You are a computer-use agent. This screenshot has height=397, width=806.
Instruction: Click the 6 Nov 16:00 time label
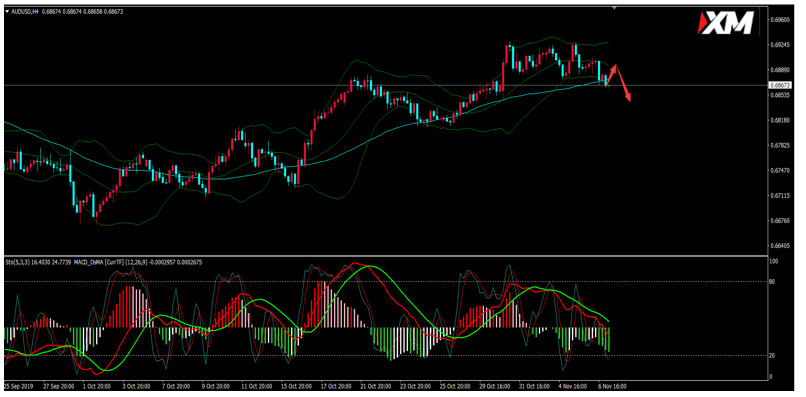613,386
